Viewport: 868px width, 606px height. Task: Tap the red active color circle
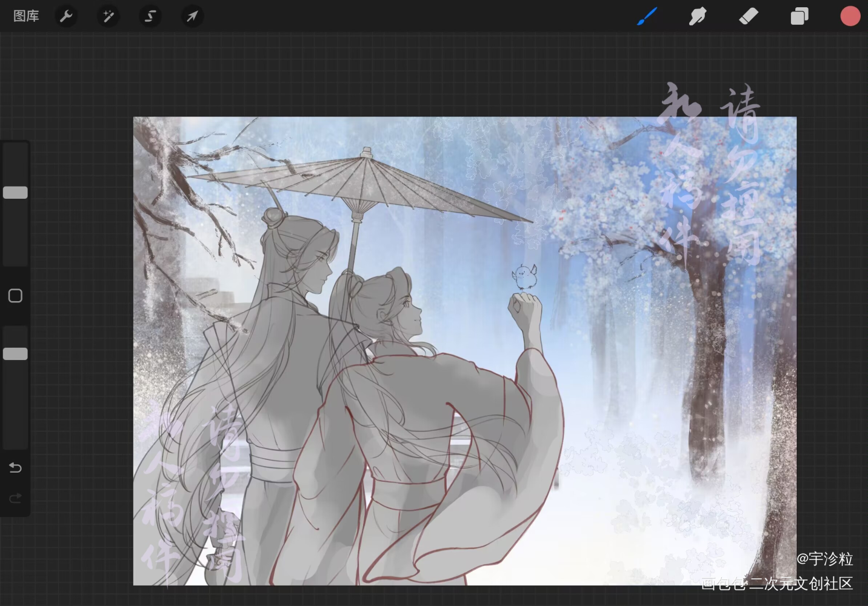coord(850,16)
